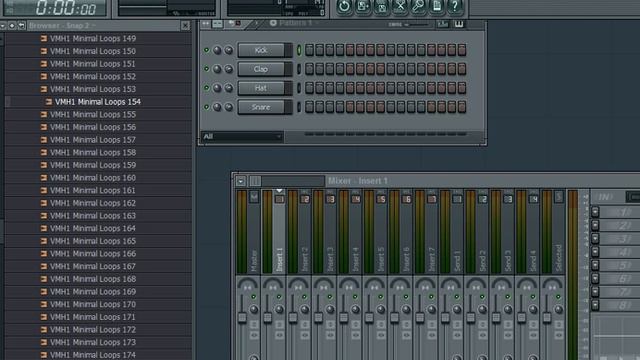This screenshot has height=360, width=640.
Task: Close the Browser panel with the X
Action: [x=185, y=26]
